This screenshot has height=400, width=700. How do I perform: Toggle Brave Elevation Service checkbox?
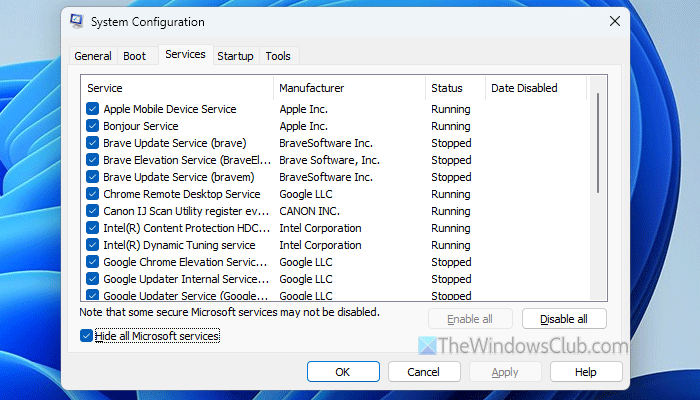(x=92, y=159)
